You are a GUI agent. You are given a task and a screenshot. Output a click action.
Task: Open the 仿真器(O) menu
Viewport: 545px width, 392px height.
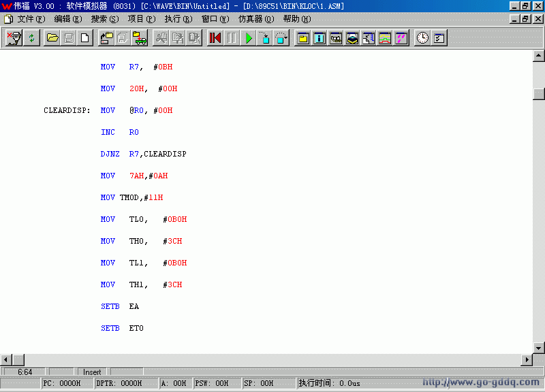(x=257, y=19)
